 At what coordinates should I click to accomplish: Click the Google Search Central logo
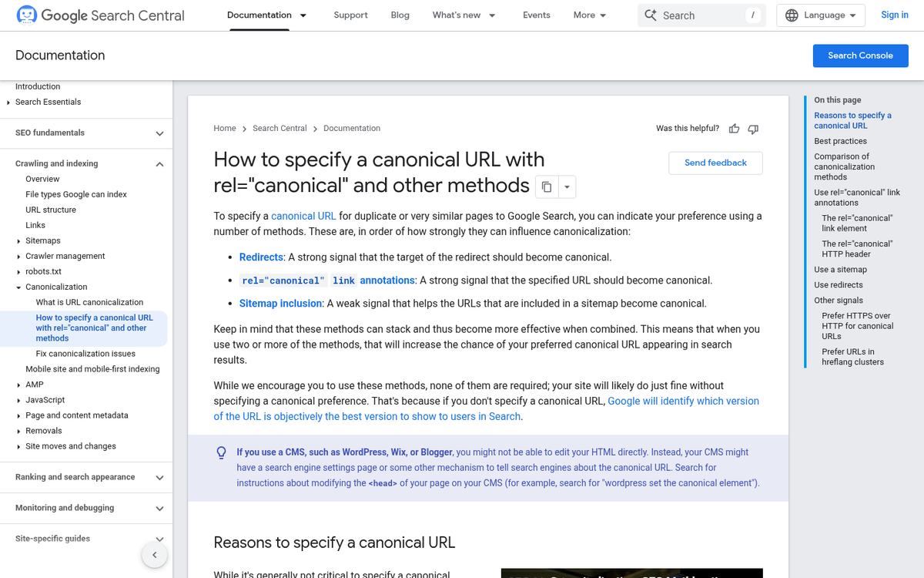click(100, 15)
